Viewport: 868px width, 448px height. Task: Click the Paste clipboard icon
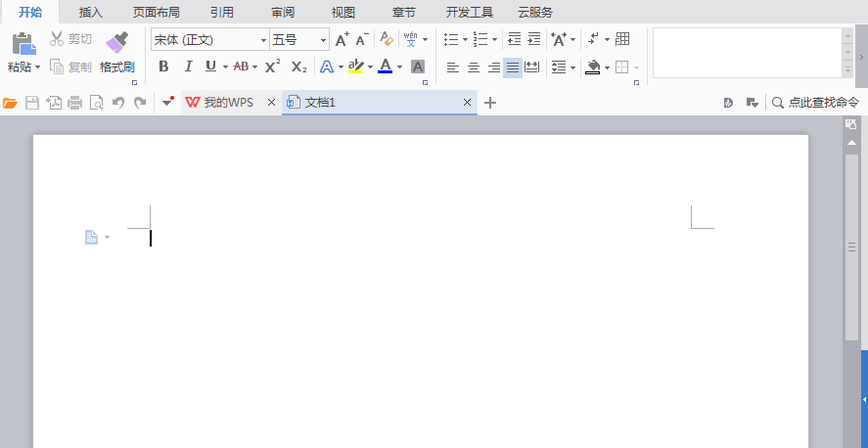tap(23, 44)
